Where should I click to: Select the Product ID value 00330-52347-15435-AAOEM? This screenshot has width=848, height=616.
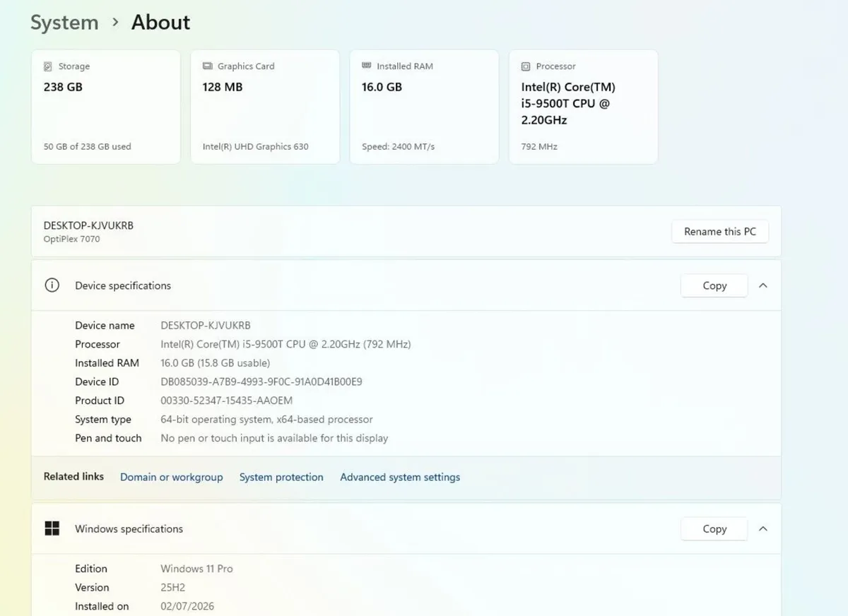[x=227, y=401]
